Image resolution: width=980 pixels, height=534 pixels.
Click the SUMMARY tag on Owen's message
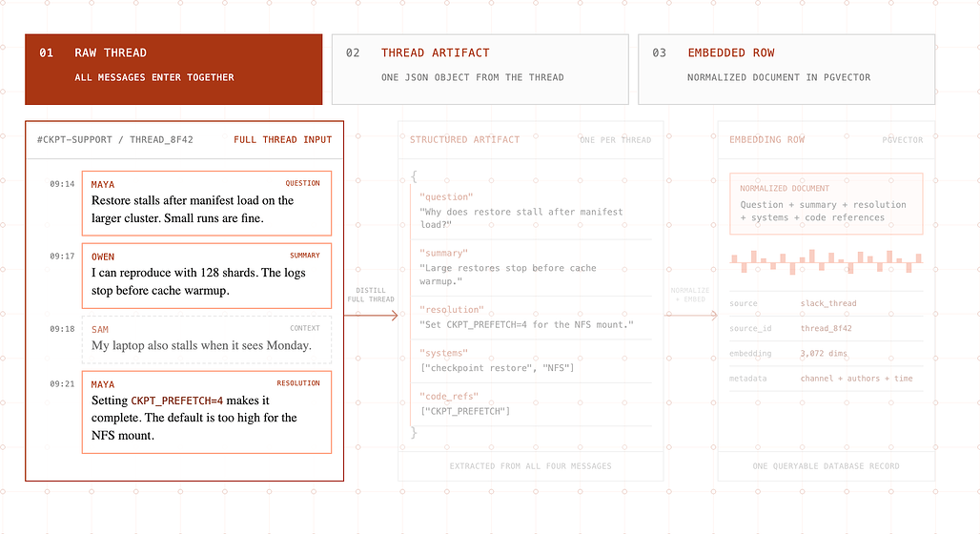pos(304,256)
